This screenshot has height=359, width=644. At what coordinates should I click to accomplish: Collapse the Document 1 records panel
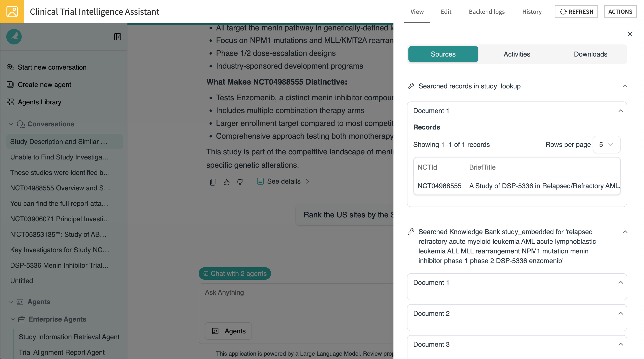coord(621,111)
